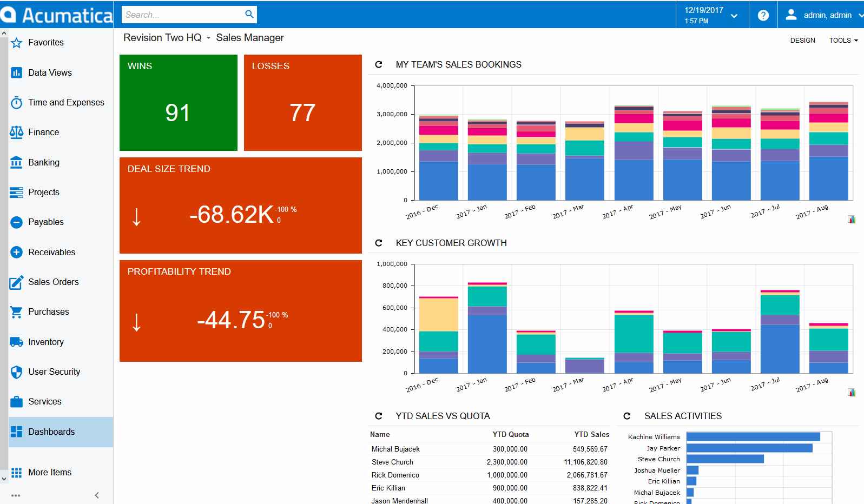Click the Time and Expenses stopwatch icon

(x=17, y=102)
